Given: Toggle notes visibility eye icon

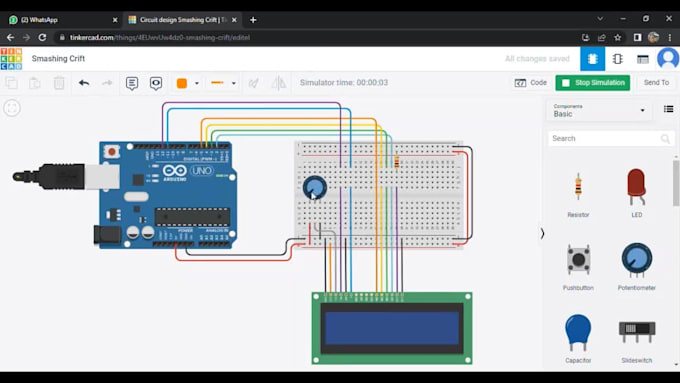Looking at the screenshot, I should point(156,83).
